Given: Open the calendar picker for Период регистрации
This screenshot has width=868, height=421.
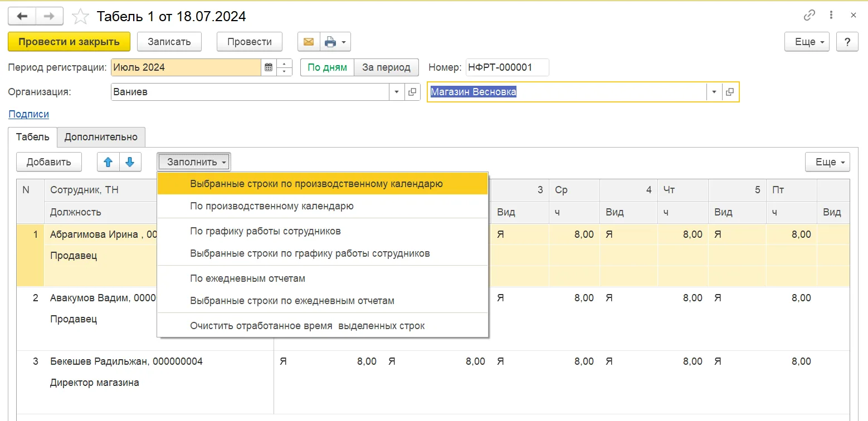Looking at the screenshot, I should pyautogui.click(x=269, y=67).
